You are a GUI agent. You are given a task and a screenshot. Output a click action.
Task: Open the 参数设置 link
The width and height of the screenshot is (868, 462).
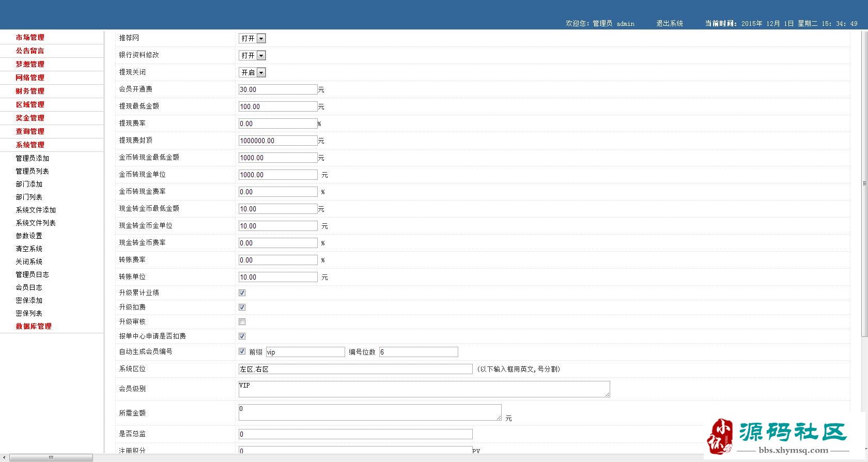click(x=29, y=236)
